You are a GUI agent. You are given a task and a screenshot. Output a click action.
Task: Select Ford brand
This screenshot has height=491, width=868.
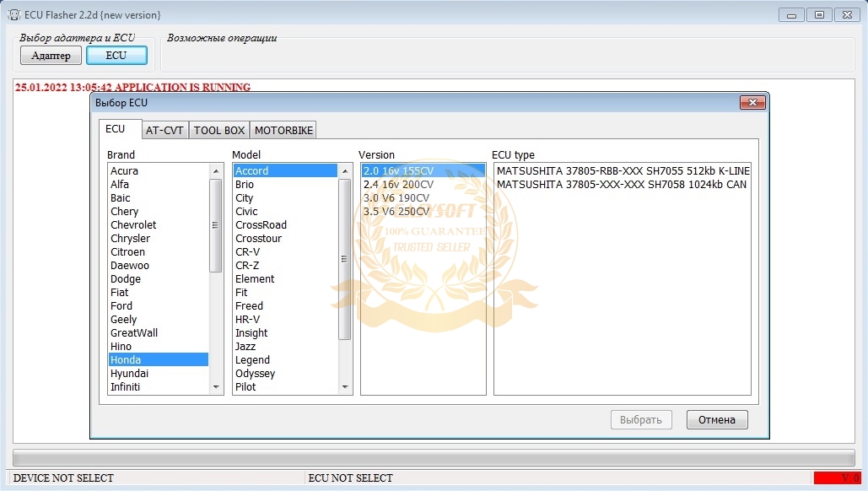coord(159,305)
